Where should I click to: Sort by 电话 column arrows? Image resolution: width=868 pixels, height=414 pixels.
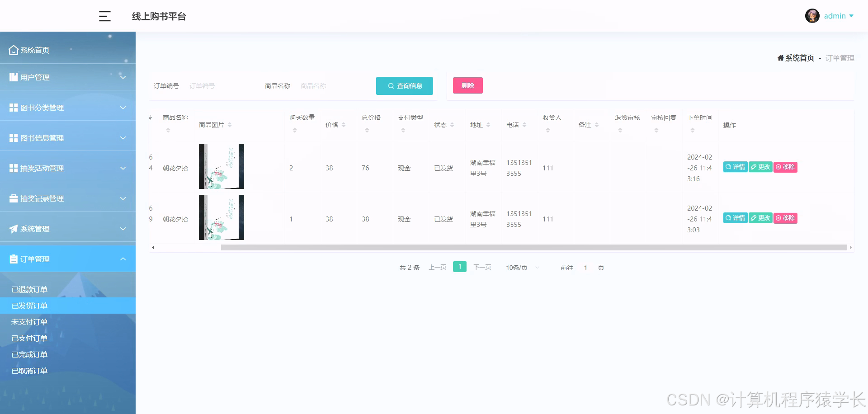524,125
